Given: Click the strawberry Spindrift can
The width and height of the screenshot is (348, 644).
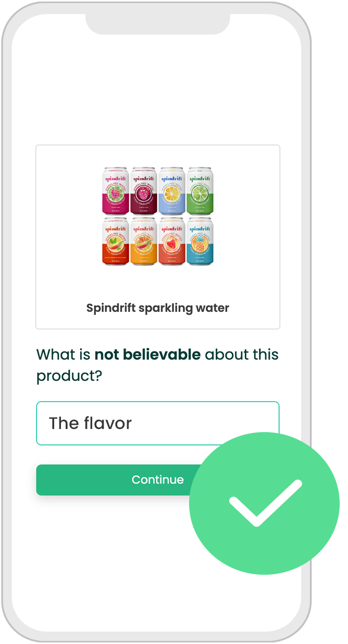Looking at the screenshot, I should [x=172, y=242].
